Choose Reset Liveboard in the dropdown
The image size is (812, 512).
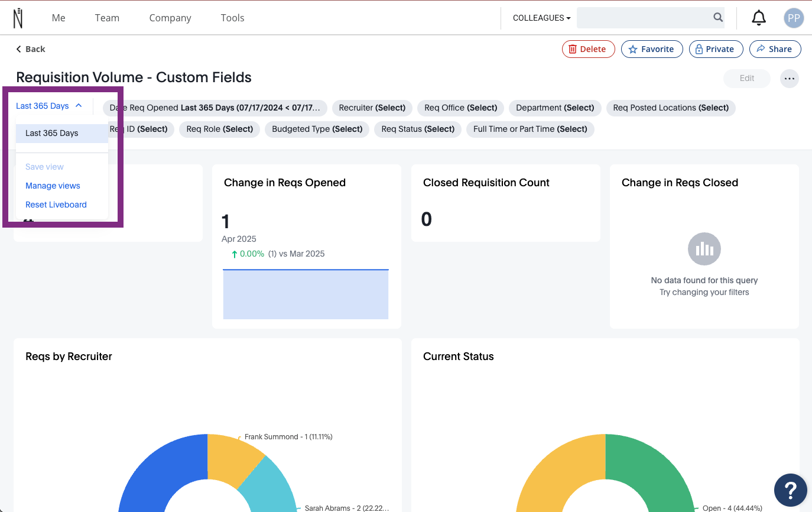click(56, 205)
